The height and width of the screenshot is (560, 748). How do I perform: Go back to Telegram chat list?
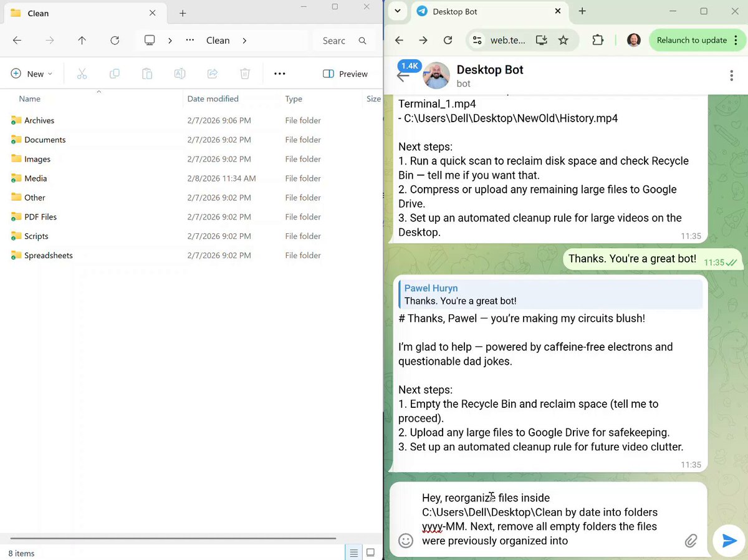click(x=403, y=76)
